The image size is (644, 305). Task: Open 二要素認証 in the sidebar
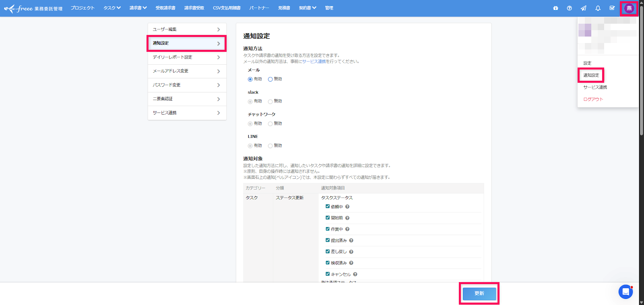click(187, 99)
